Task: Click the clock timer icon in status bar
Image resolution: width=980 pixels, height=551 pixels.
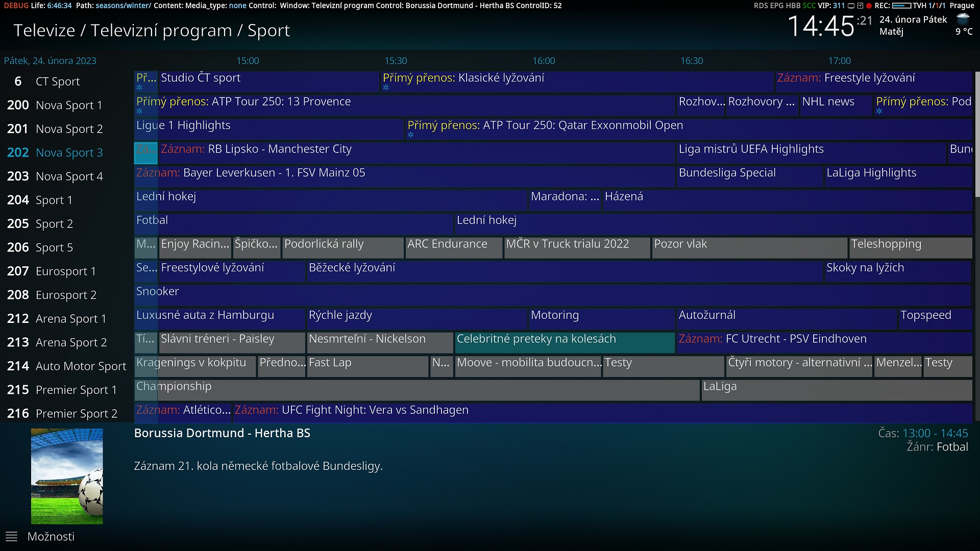Action: (x=860, y=6)
